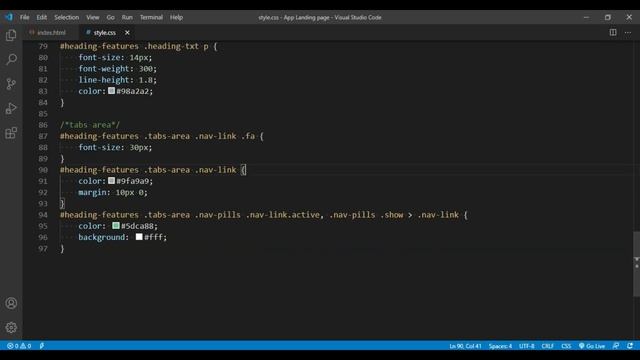
Task: Open the Selection menu
Action: pos(67,17)
